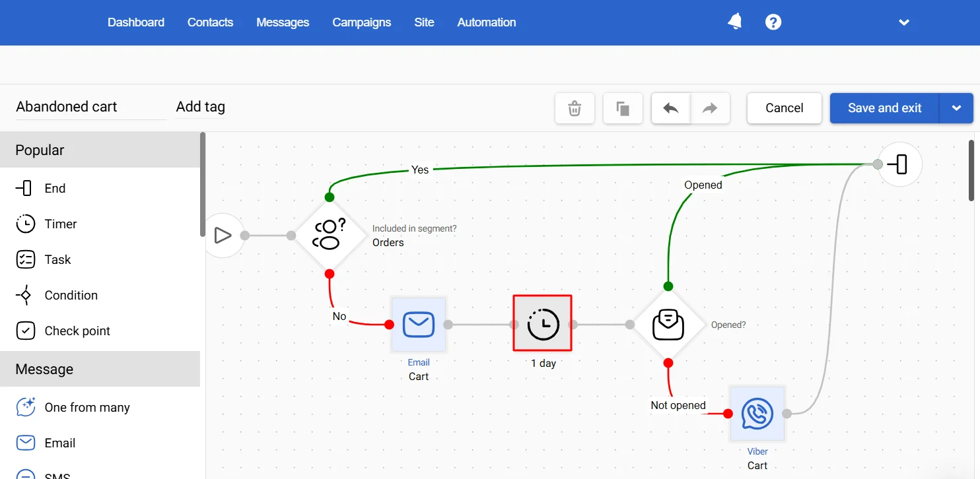Screen dimensions: 980x479
Task: Click the green Yes output connector
Action: [330, 197]
